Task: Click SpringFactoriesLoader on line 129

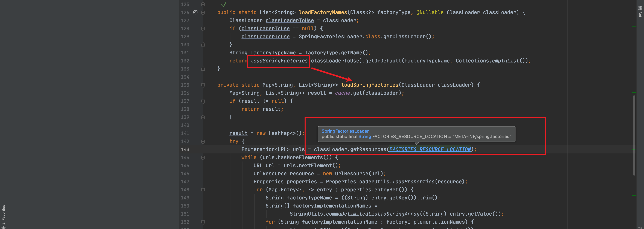Action: click(330, 37)
